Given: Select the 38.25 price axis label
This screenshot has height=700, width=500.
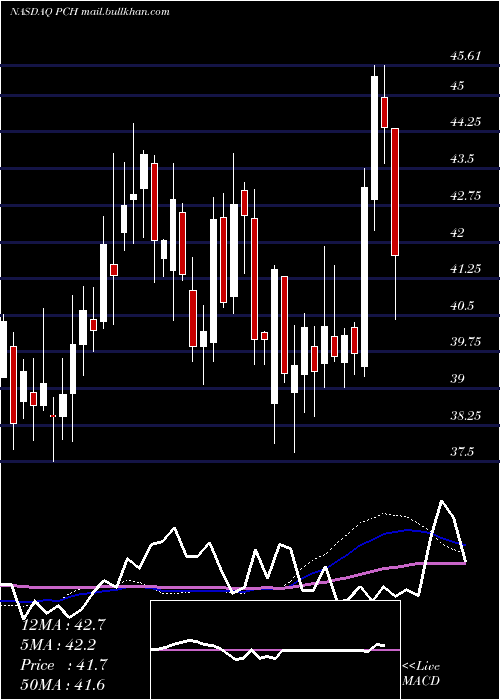Looking at the screenshot, I should pyautogui.click(x=466, y=416).
